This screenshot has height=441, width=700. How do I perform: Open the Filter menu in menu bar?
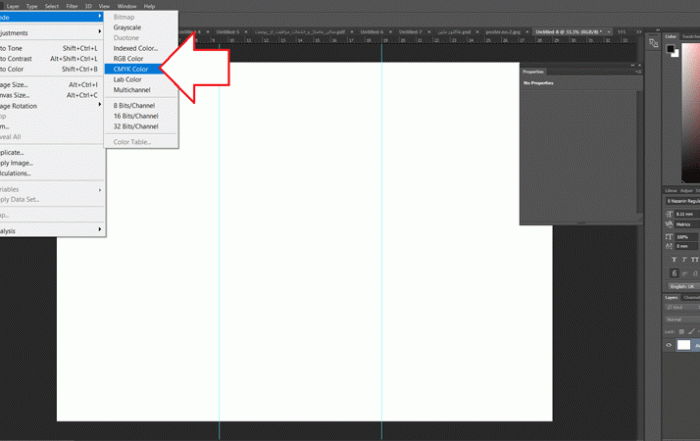point(72,6)
